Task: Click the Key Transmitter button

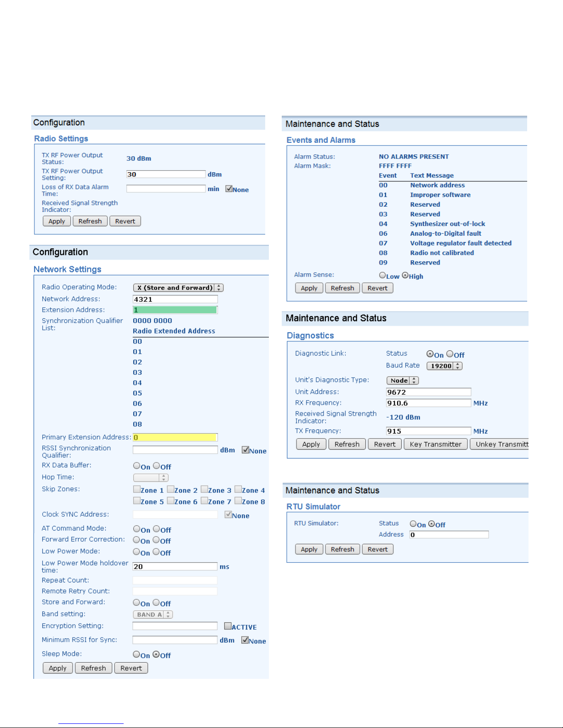Action: coord(436,444)
